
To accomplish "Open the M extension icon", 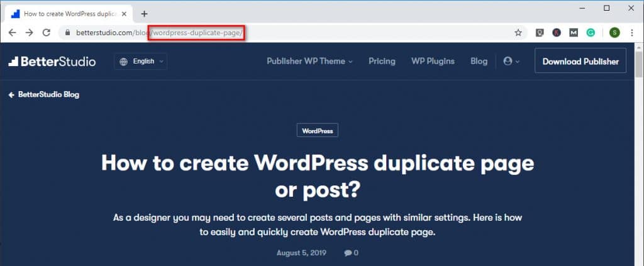I will pyautogui.click(x=574, y=33).
